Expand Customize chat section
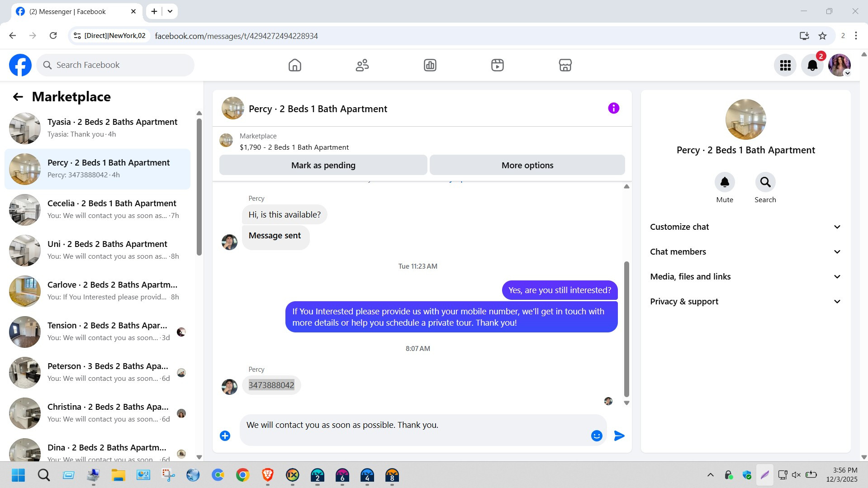 [745, 227]
